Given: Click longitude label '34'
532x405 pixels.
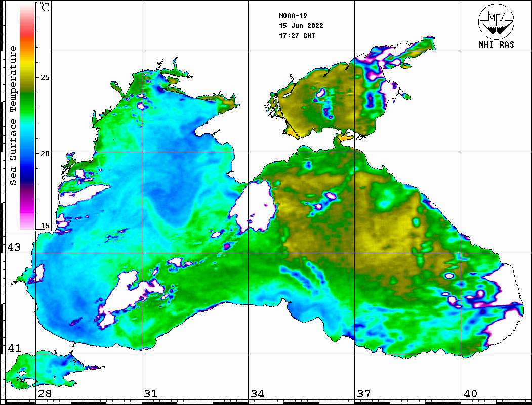Looking at the screenshot, I should [258, 393].
